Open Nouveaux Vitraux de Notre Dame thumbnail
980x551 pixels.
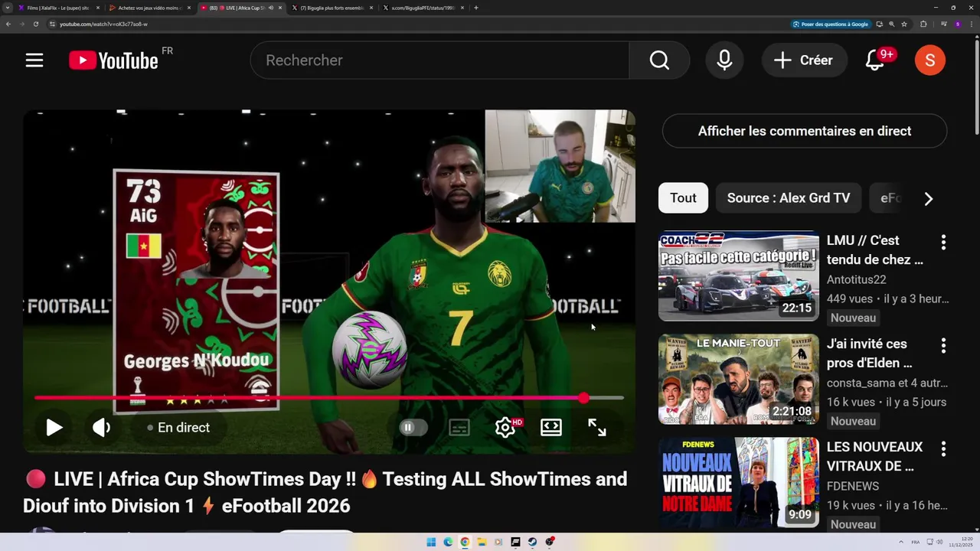(739, 482)
